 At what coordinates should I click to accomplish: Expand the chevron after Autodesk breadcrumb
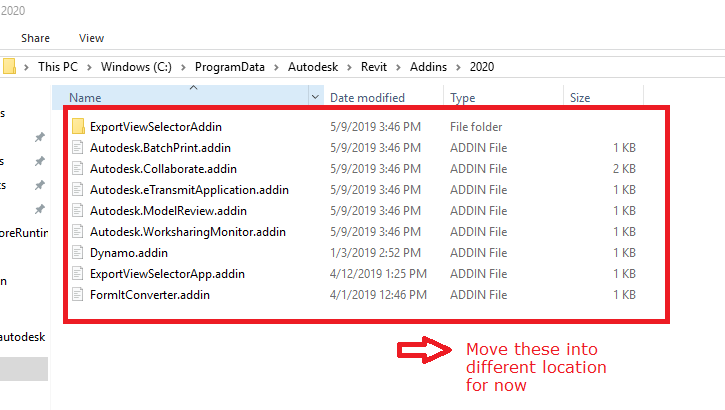coord(350,67)
